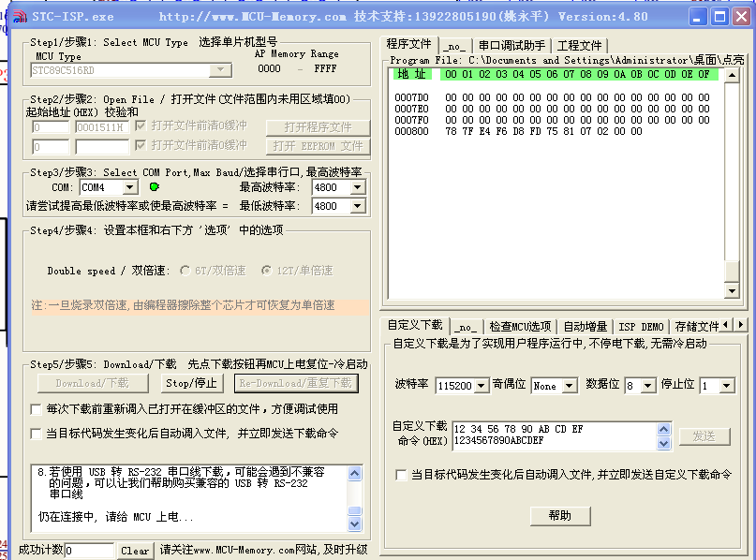The width and height of the screenshot is (756, 560).
Task: Enable 当目标代码发生变化后自动调入文件 download checkbox
Action: (36, 434)
